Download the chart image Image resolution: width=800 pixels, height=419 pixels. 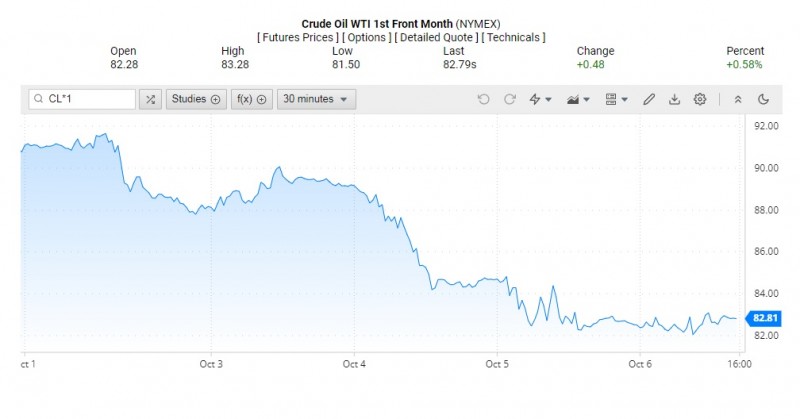(674, 99)
